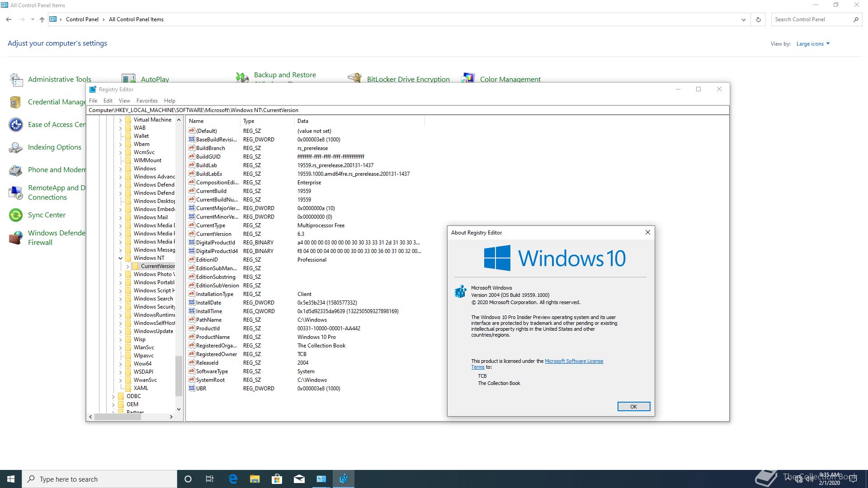This screenshot has height=488, width=868.
Task: Click Control Panel refresh button
Action: point(759,19)
